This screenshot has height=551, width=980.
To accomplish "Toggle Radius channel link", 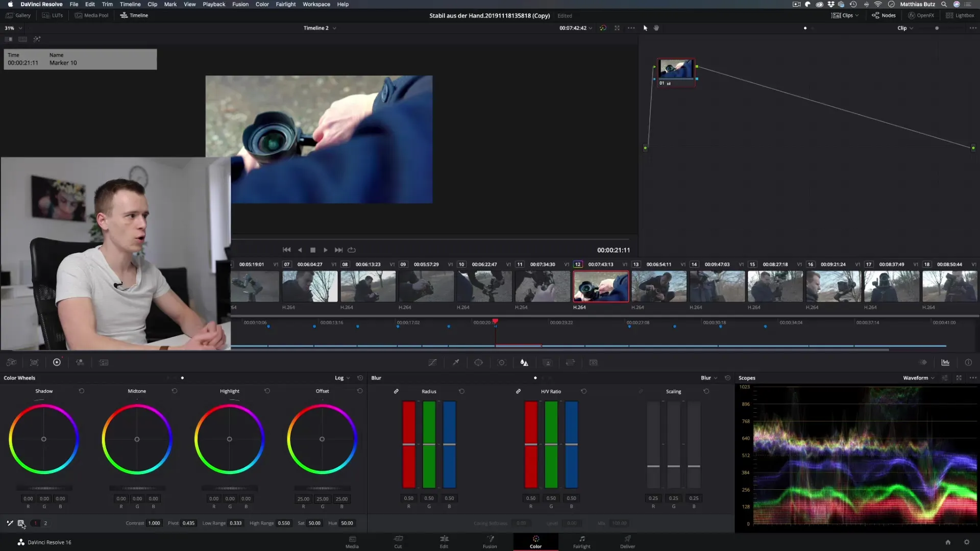I will click(396, 391).
